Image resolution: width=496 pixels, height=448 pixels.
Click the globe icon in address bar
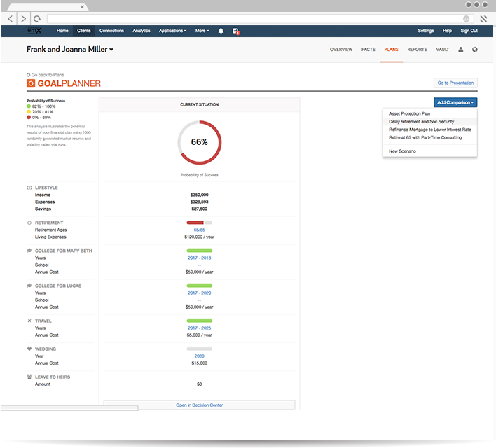pyautogui.click(x=466, y=19)
